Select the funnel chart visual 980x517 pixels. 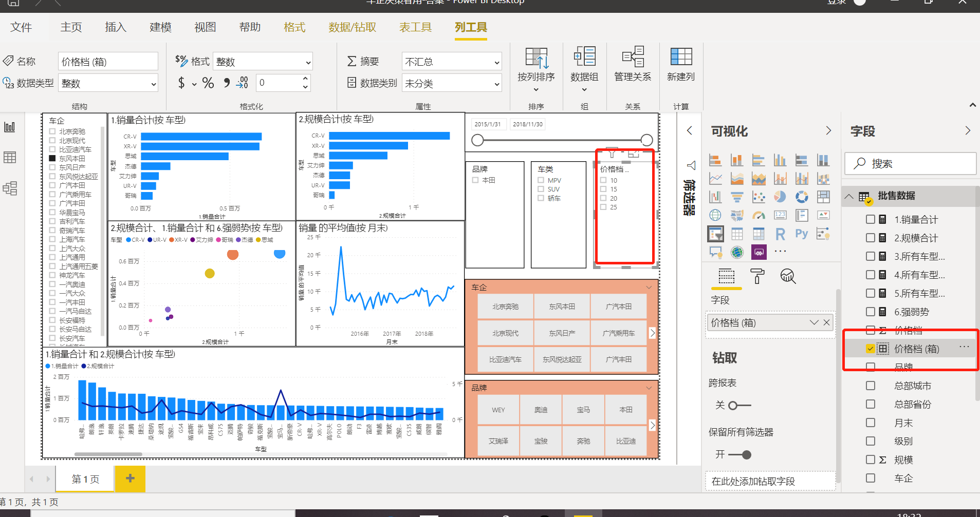737,197
